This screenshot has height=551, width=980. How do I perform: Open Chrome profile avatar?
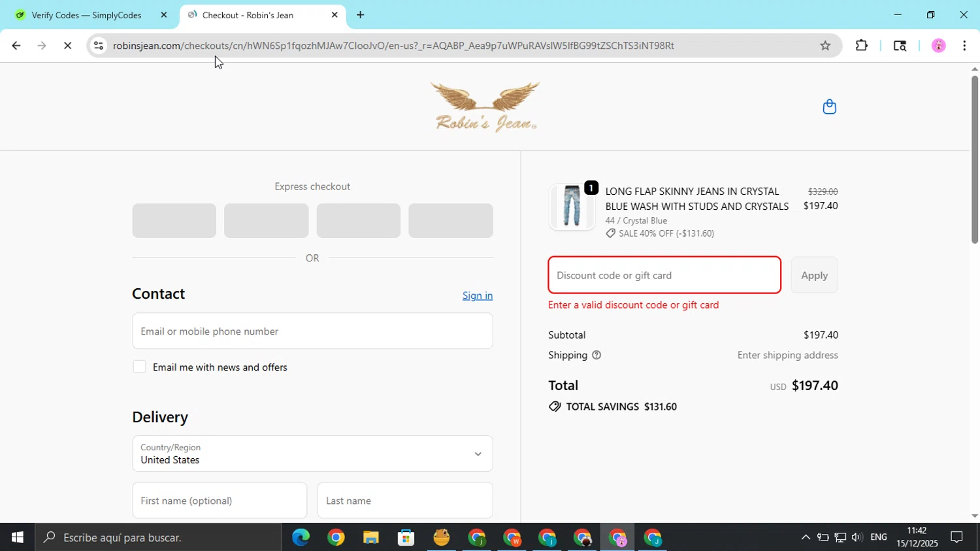[939, 46]
